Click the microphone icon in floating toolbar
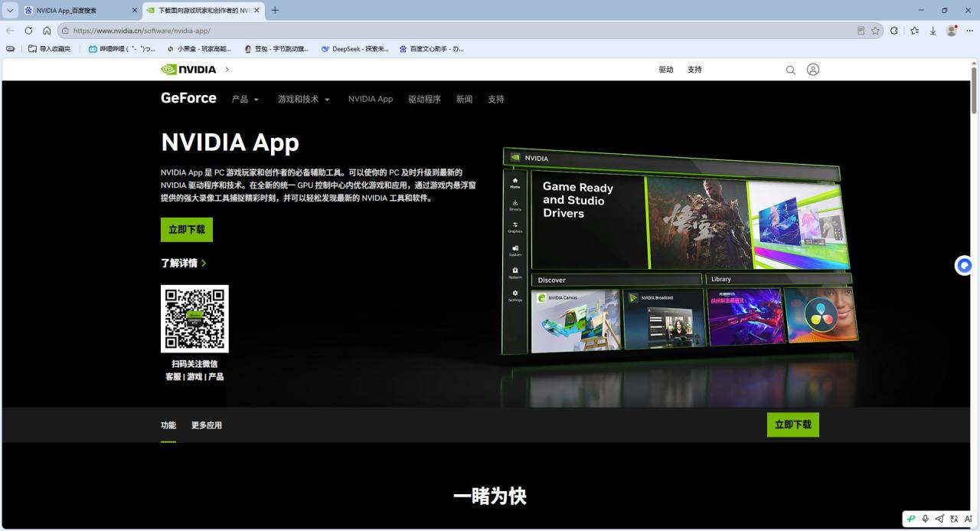Image resolution: width=980 pixels, height=531 pixels. pos(925,519)
